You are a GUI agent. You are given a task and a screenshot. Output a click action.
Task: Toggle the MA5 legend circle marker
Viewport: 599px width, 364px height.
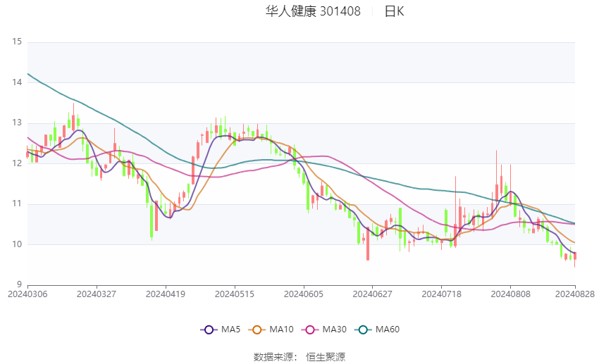coord(209,330)
